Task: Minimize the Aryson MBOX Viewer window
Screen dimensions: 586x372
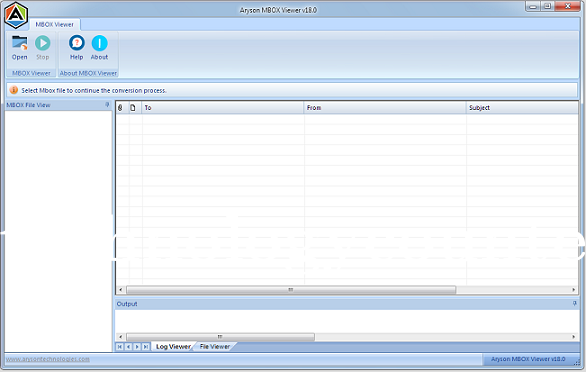Action: pyautogui.click(x=533, y=6)
